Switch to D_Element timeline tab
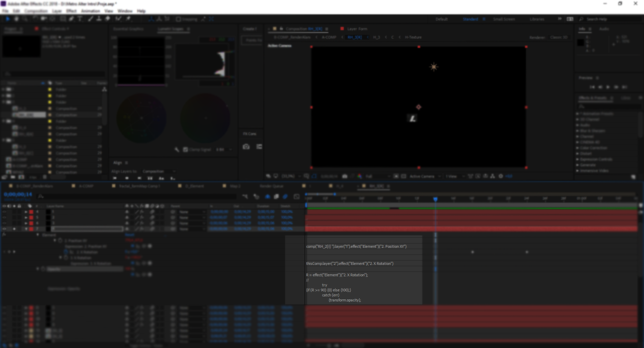This screenshot has height=348, width=644. (194, 186)
